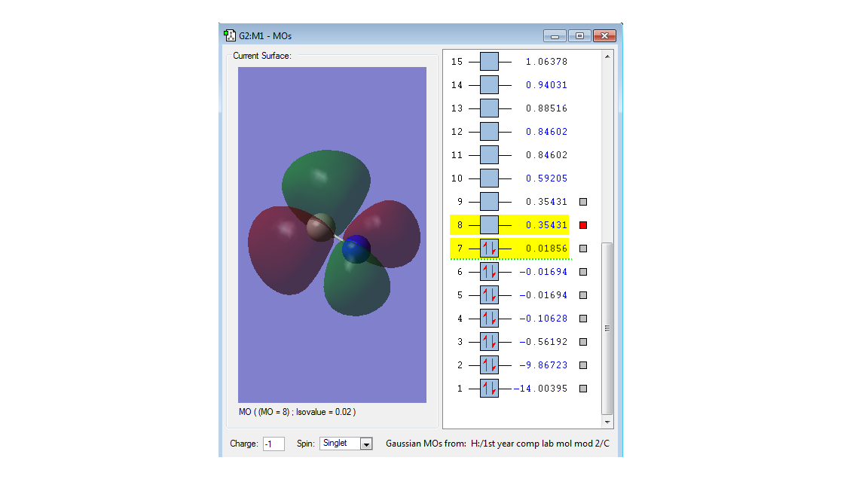868x488 pixels.
Task: Select the orbital box for MO 10
Action: point(489,178)
